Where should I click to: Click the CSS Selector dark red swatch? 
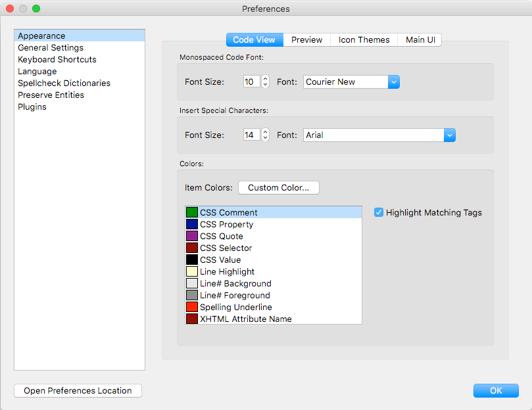[x=192, y=248]
